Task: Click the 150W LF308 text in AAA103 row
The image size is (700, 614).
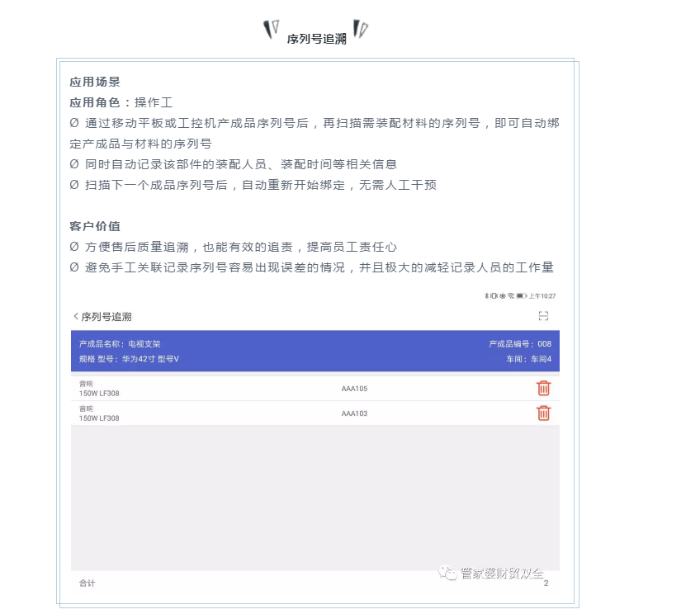Action: (x=99, y=418)
